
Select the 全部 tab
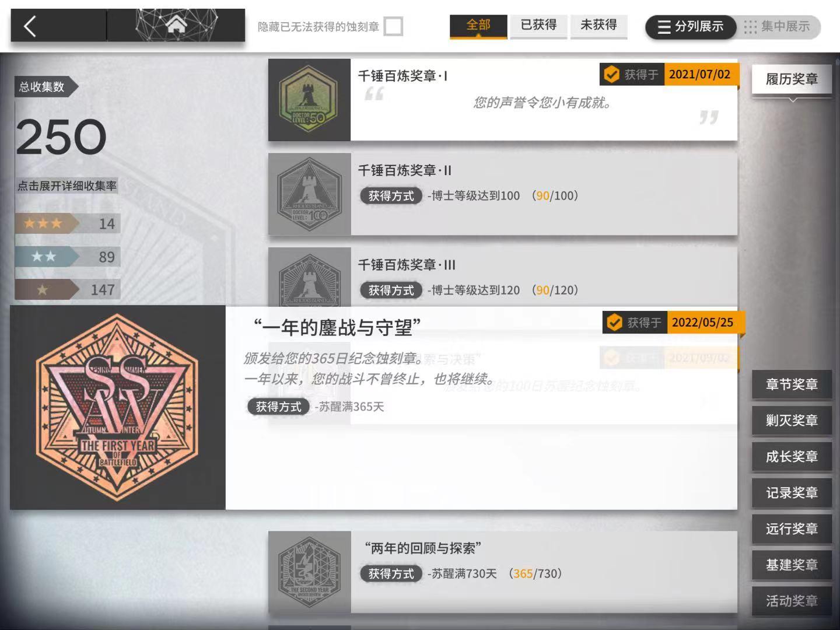pos(478,25)
